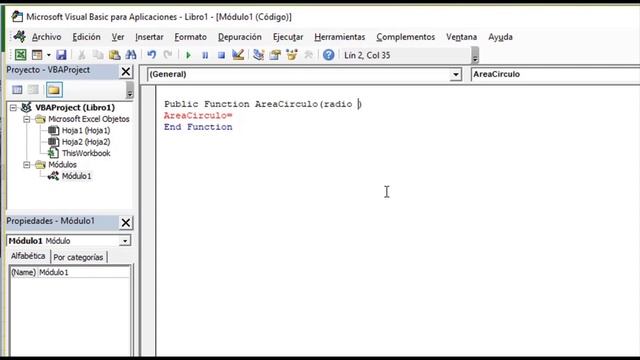Collapse the VBAProject (Libro1) tree node
Viewport: 640px width, 360px height.
[13, 108]
